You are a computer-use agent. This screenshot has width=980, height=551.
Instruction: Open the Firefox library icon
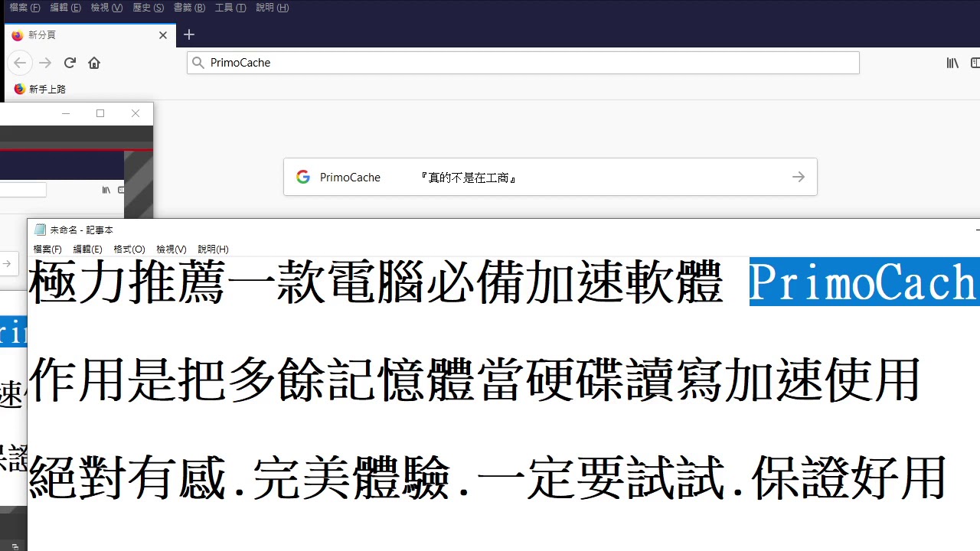(952, 63)
